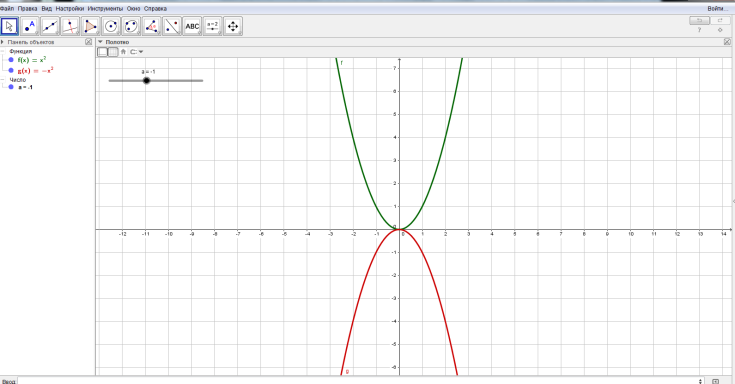Select the Move arrow tool
The height and width of the screenshot is (384, 735).
click(x=9, y=26)
